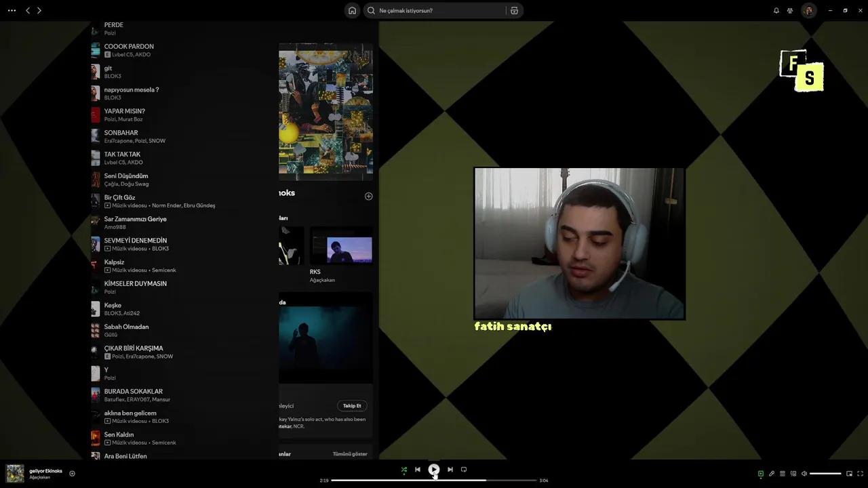
Task: Open artist Ağaçkakan in player bar
Action: tap(39, 477)
